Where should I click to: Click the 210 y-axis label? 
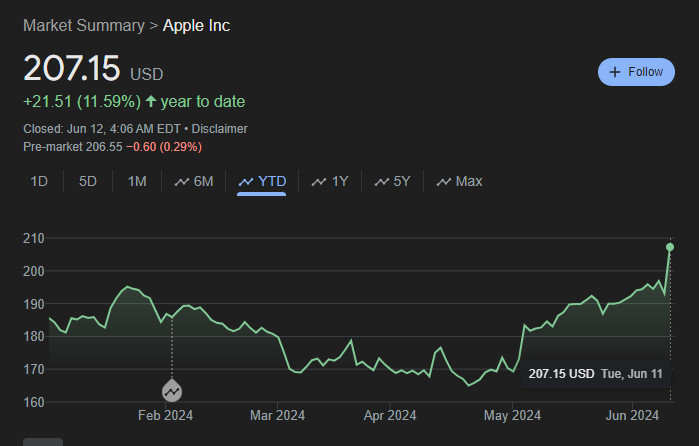click(x=34, y=239)
